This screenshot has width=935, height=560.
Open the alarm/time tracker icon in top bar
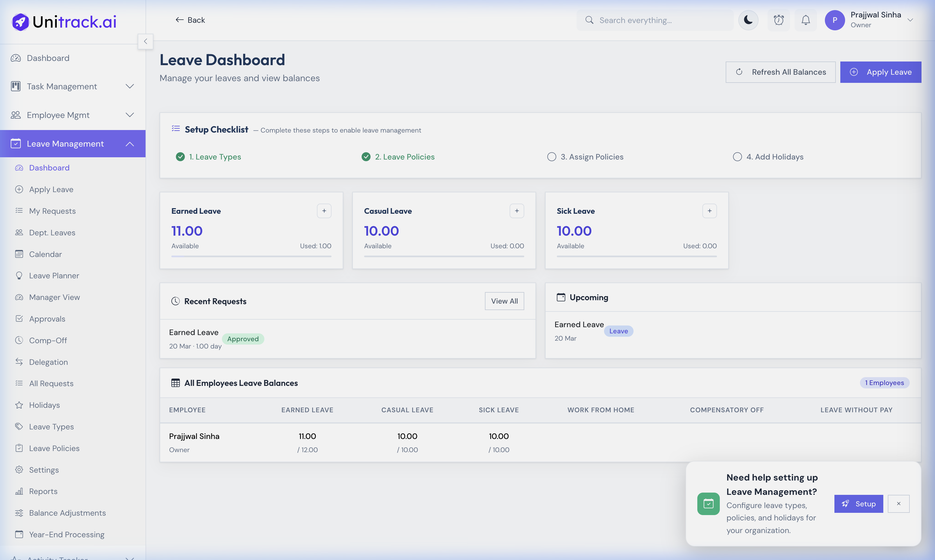pyautogui.click(x=778, y=20)
